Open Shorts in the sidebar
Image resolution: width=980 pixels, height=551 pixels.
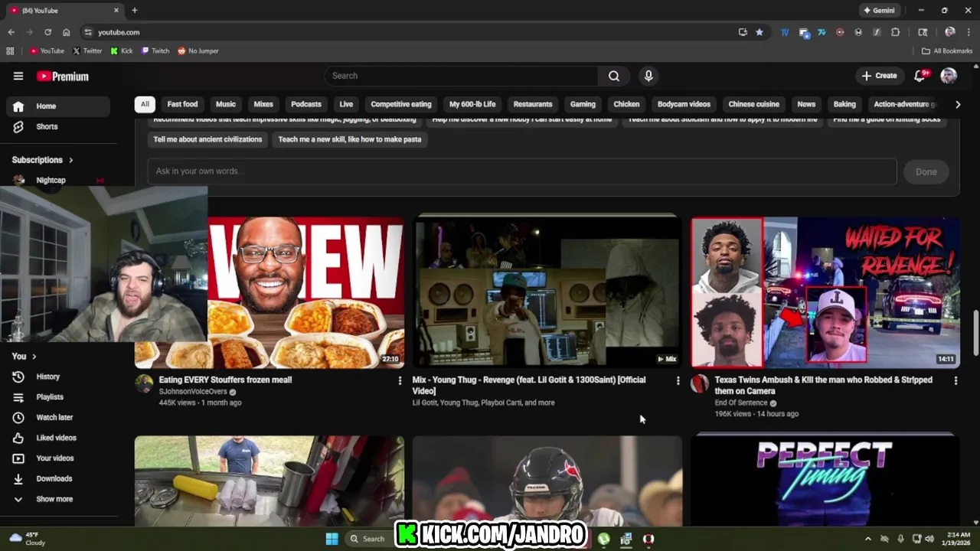pyautogui.click(x=58, y=126)
